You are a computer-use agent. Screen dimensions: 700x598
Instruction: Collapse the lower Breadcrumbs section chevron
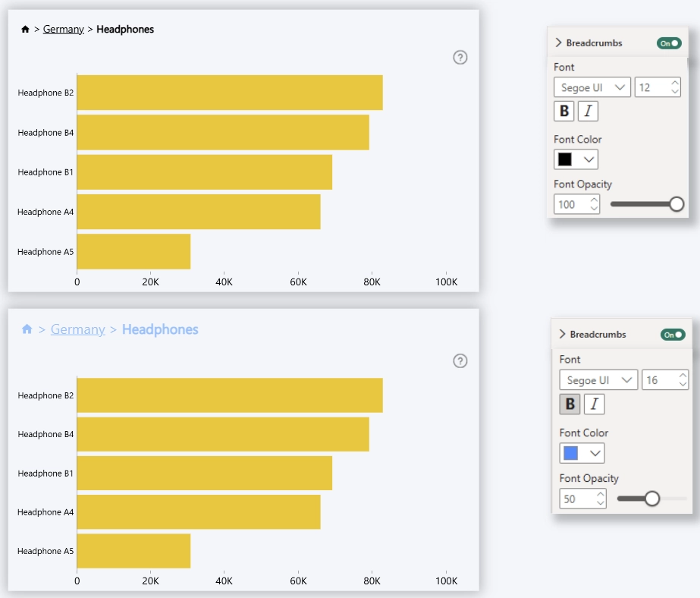coord(563,335)
